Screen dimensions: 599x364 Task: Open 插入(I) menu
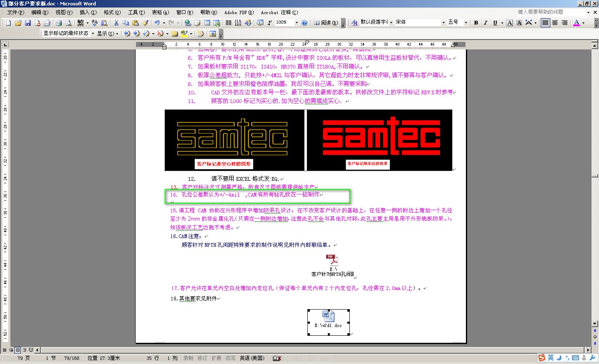(x=88, y=12)
